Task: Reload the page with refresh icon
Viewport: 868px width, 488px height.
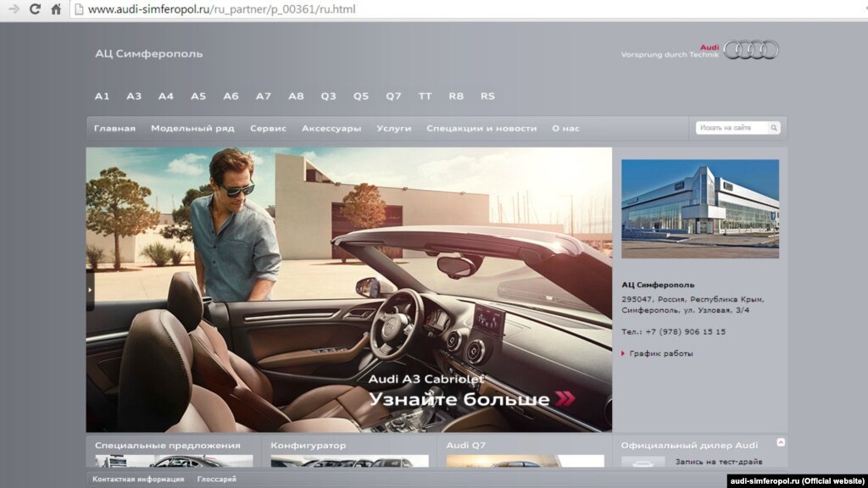Action: (x=35, y=8)
